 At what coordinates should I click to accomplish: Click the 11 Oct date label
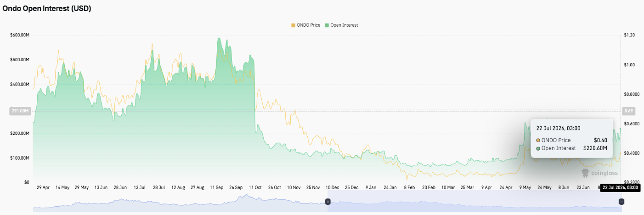(x=255, y=188)
